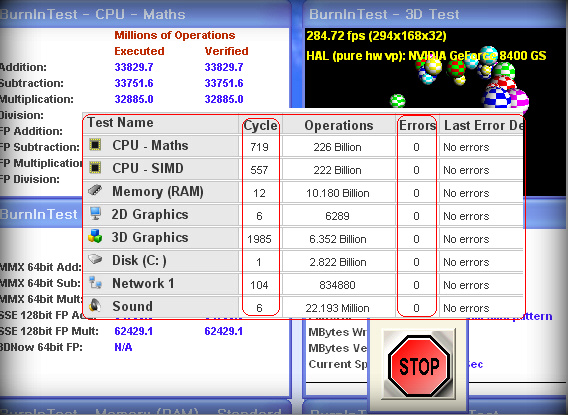The height and width of the screenshot is (415, 568).
Task: Click the Test Name column header
Action: coord(161,123)
